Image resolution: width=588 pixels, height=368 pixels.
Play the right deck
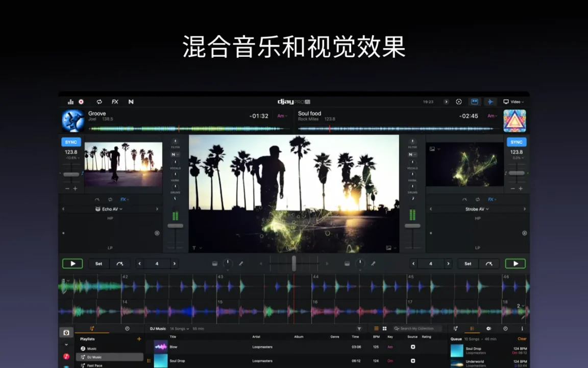tap(515, 264)
